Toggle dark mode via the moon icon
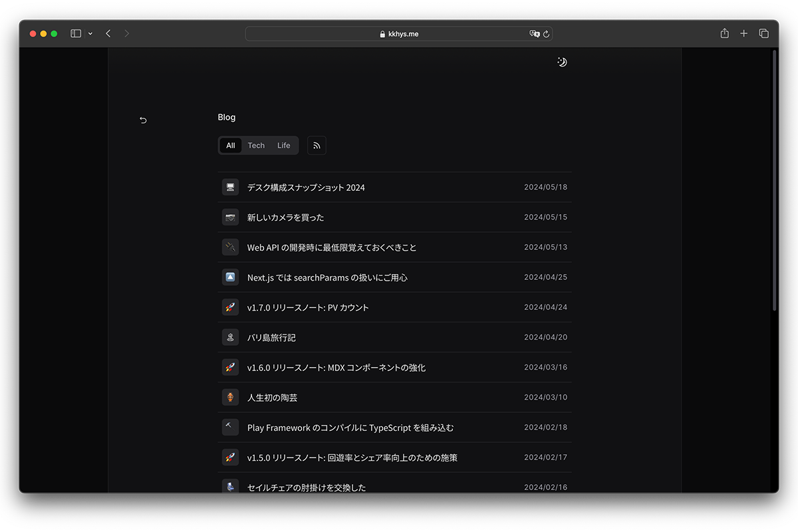 pyautogui.click(x=562, y=61)
